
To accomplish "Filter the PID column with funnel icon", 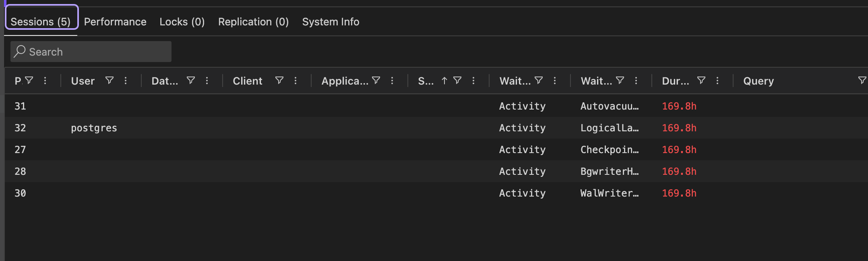I will [29, 81].
